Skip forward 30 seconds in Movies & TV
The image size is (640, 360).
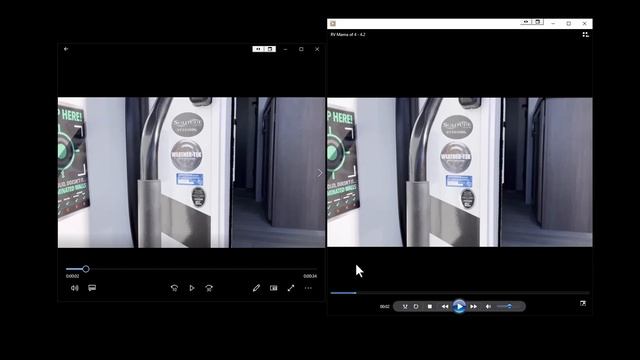click(x=209, y=288)
